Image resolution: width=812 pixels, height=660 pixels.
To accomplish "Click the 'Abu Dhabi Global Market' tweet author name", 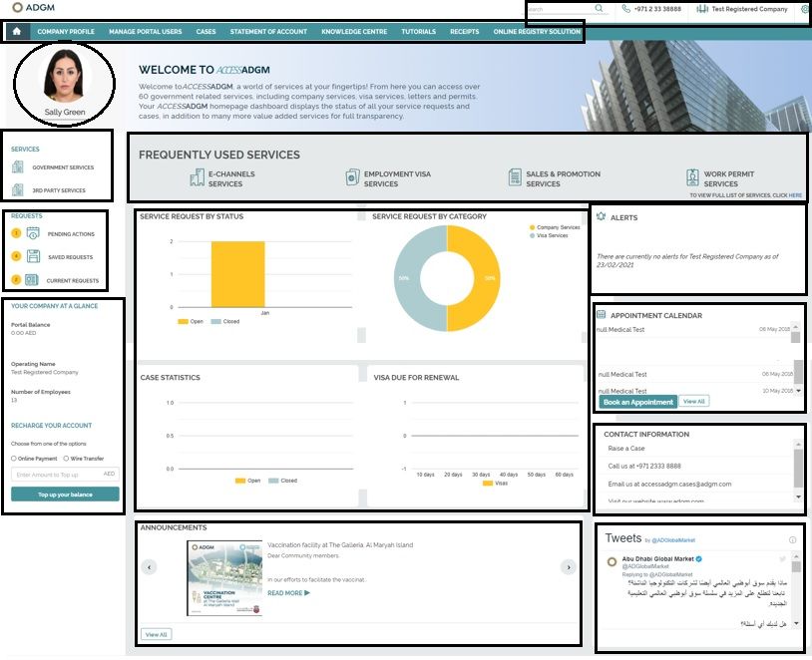I will click(657, 559).
